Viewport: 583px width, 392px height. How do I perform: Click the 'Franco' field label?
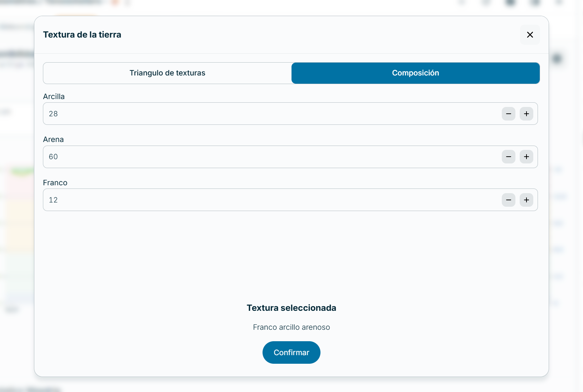(x=55, y=183)
